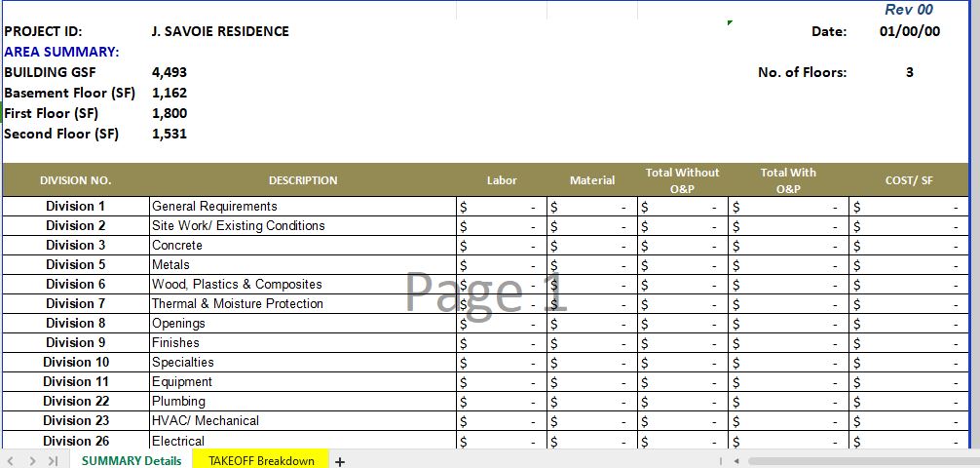Jump to last sheet navigation arrow

coord(54,461)
